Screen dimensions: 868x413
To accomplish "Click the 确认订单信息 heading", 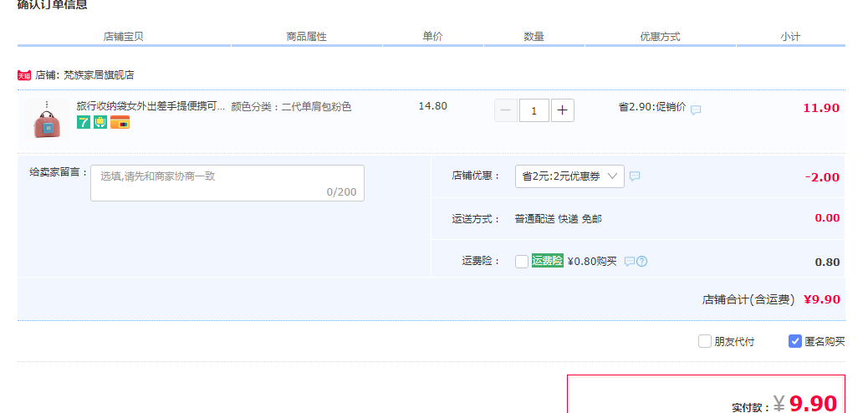I will (53, 5).
